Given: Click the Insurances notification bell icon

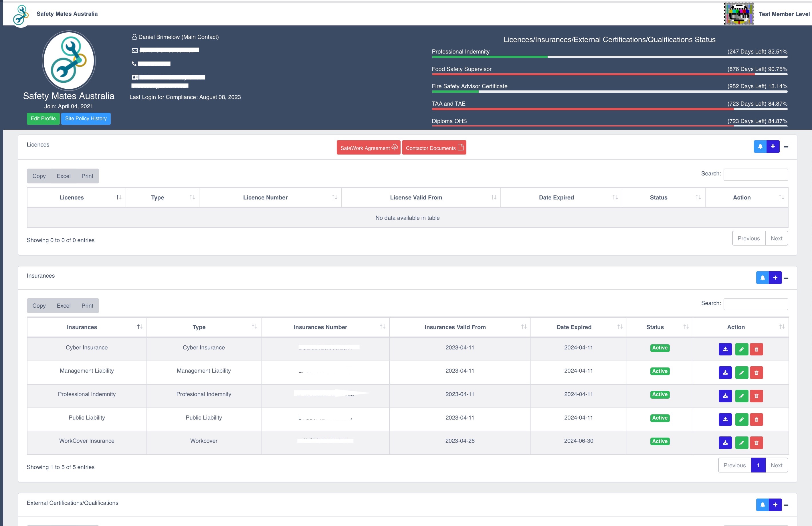Looking at the screenshot, I should [x=762, y=278].
